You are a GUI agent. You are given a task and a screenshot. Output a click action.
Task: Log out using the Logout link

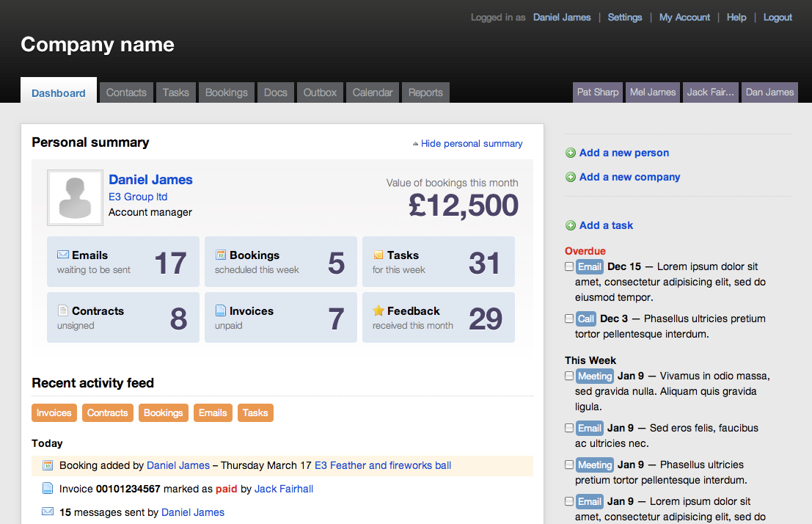(778, 17)
